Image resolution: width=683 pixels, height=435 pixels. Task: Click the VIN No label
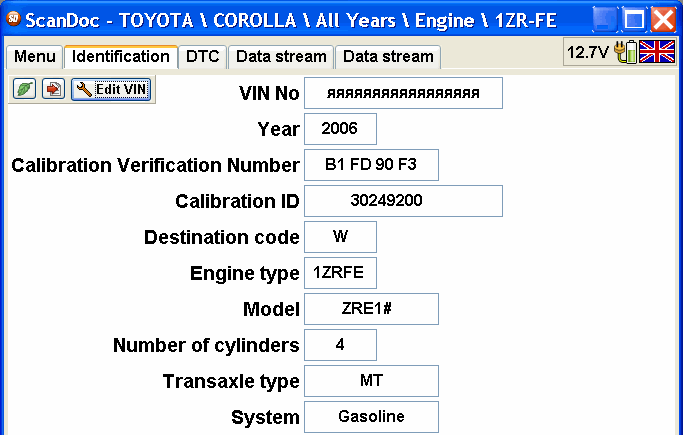[x=269, y=93]
